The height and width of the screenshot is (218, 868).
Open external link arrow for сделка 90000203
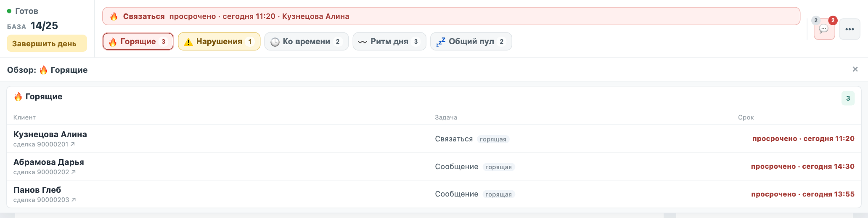click(x=74, y=200)
